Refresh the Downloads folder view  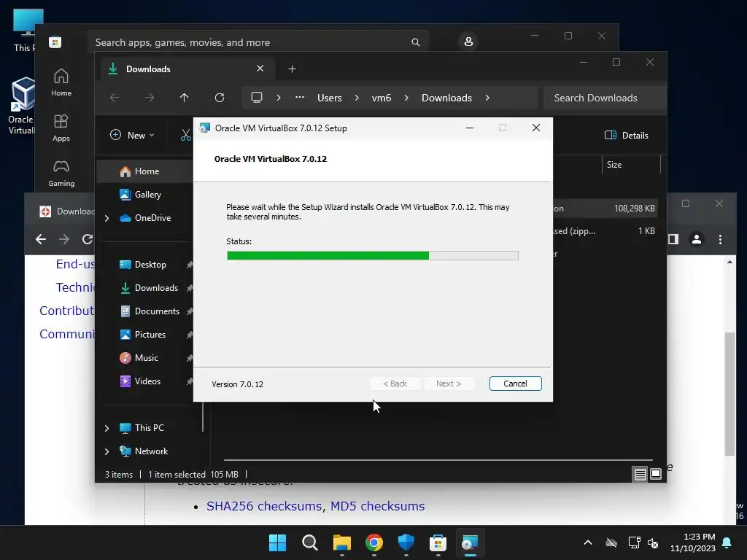(220, 98)
